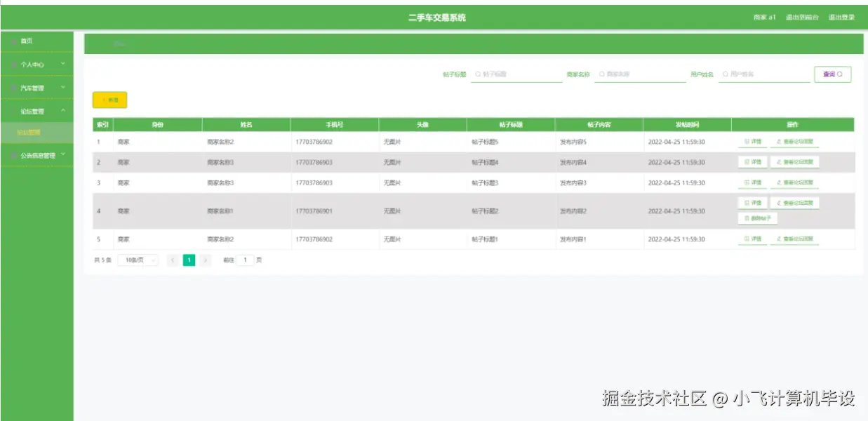
Task: Open 详情 for 帖子标题1 row
Action: (x=752, y=239)
